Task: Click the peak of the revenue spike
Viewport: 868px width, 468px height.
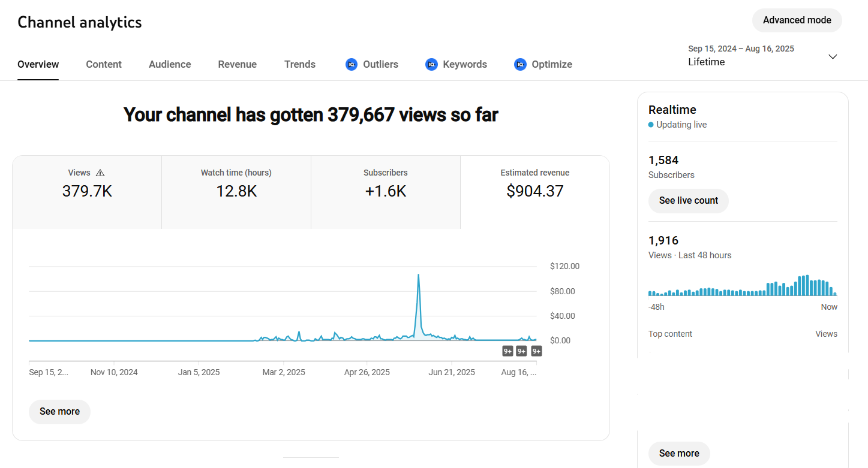Action: coord(418,275)
